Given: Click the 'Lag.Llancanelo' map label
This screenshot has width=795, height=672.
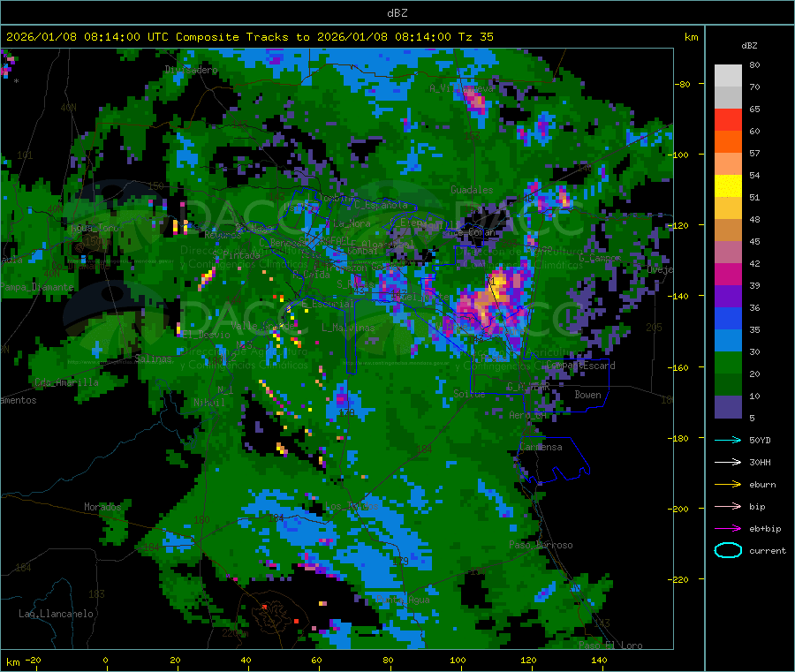Looking at the screenshot, I should 56,614.
